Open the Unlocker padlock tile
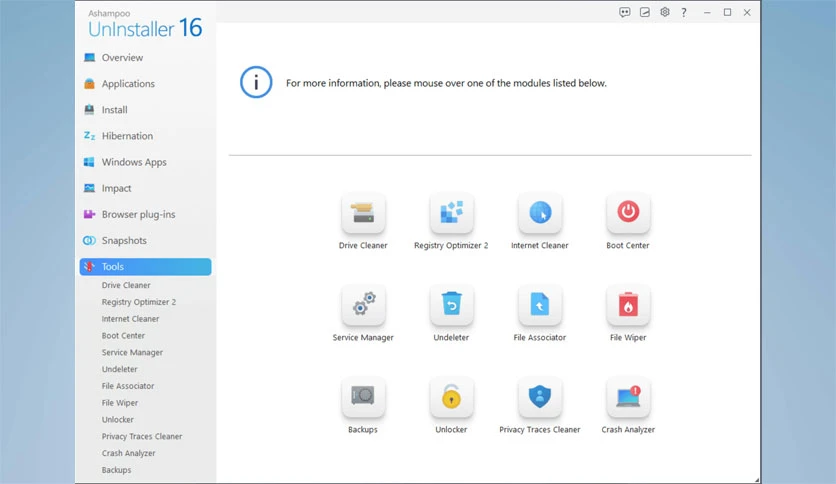Image resolution: width=836 pixels, height=484 pixels. (452, 397)
